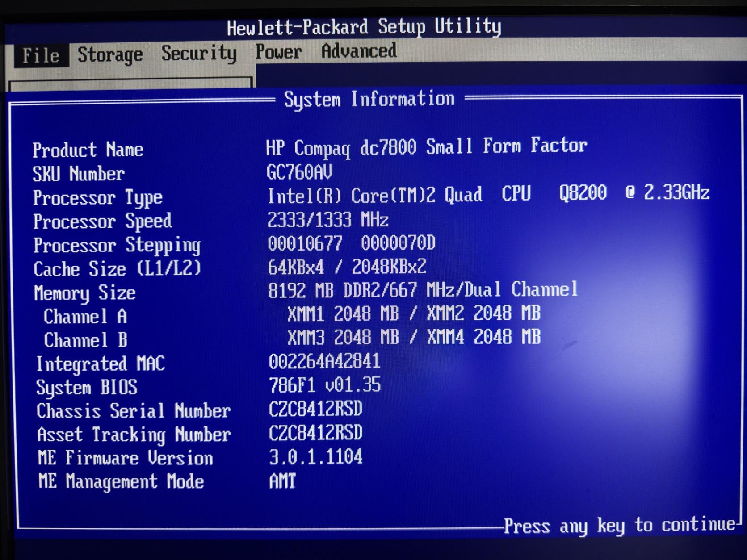The image size is (747, 560).
Task: Click the System Information title
Action: [x=369, y=99]
